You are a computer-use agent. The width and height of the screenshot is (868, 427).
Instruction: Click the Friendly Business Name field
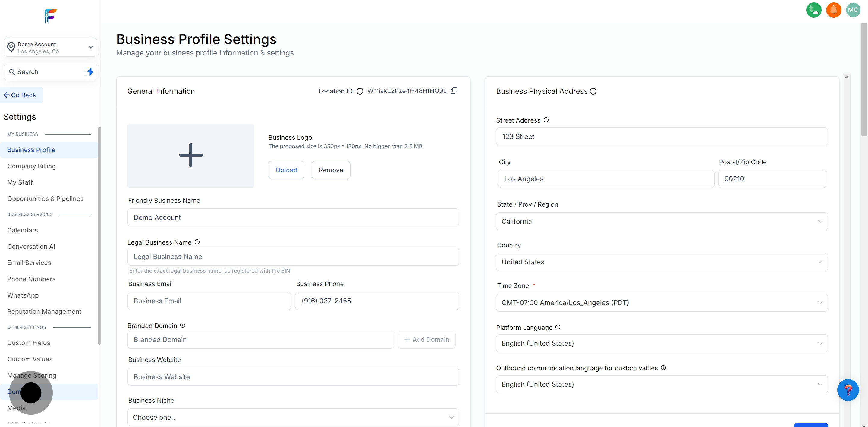coord(293,217)
